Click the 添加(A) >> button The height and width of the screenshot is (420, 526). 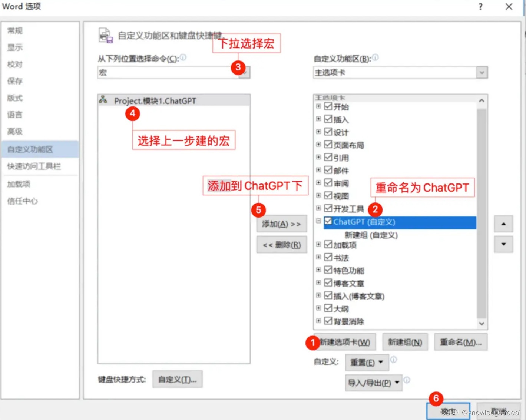[282, 224]
